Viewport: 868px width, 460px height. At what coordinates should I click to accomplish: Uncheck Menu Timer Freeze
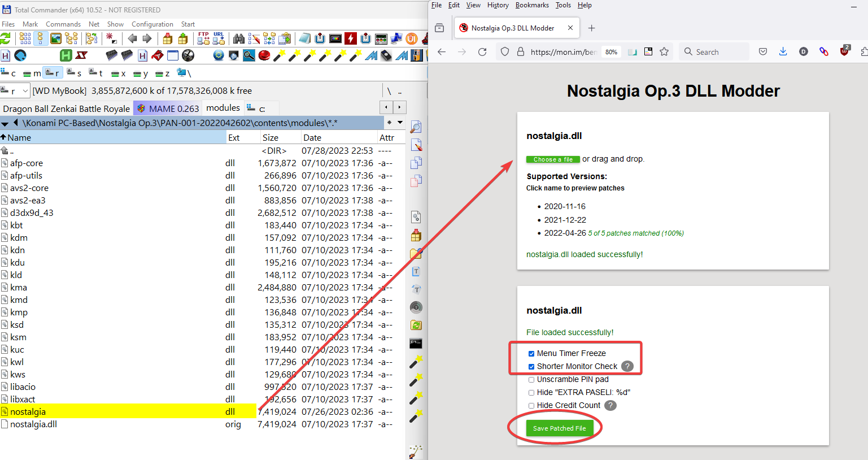point(531,354)
